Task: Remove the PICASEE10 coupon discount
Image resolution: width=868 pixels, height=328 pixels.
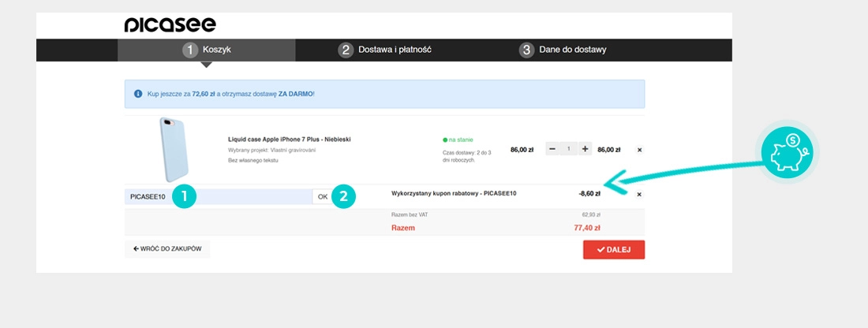Action: coord(639,194)
